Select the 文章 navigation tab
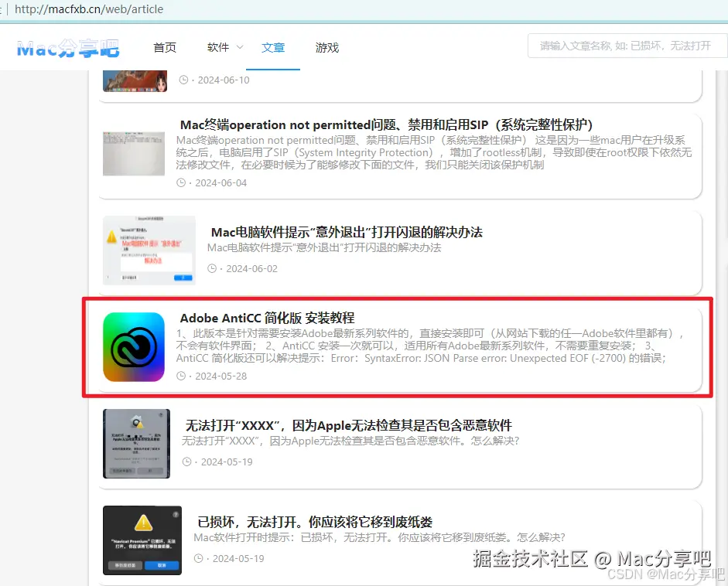 273,47
